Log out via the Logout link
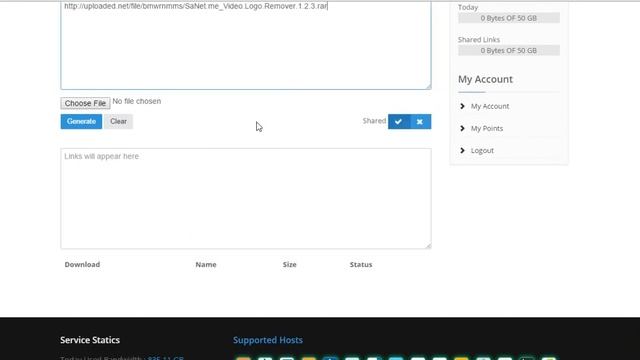This screenshot has width=640, height=360. [482, 150]
